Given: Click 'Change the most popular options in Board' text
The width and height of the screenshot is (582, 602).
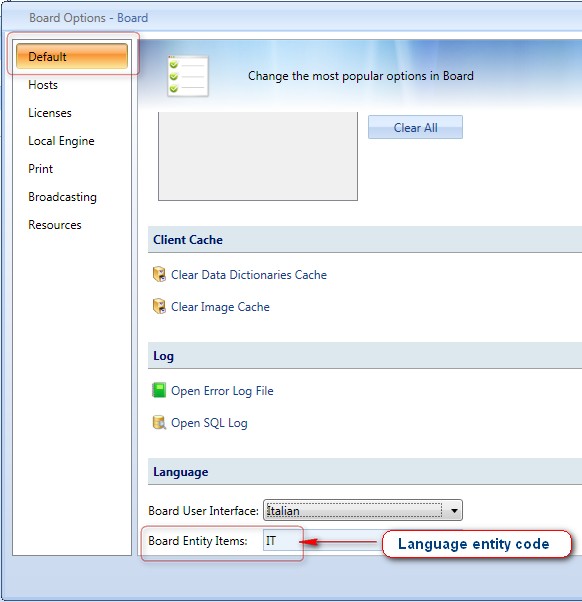Looking at the screenshot, I should click(360, 76).
